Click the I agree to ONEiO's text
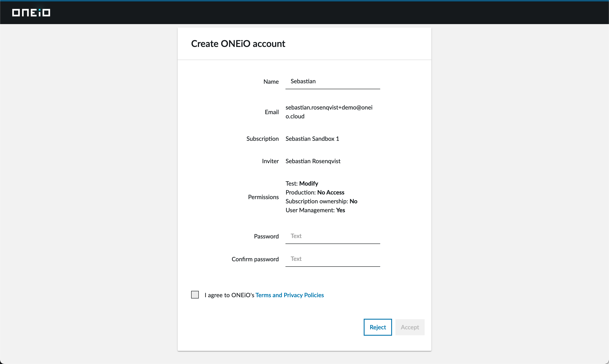The image size is (609, 364). pos(229,295)
